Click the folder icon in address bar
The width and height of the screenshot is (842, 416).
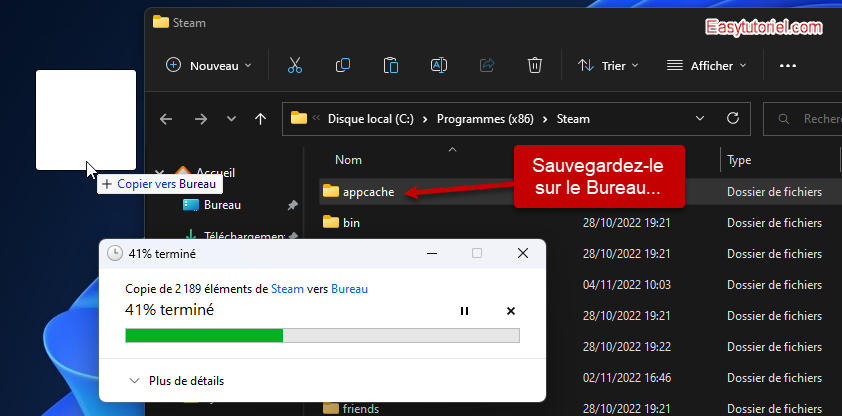click(299, 118)
